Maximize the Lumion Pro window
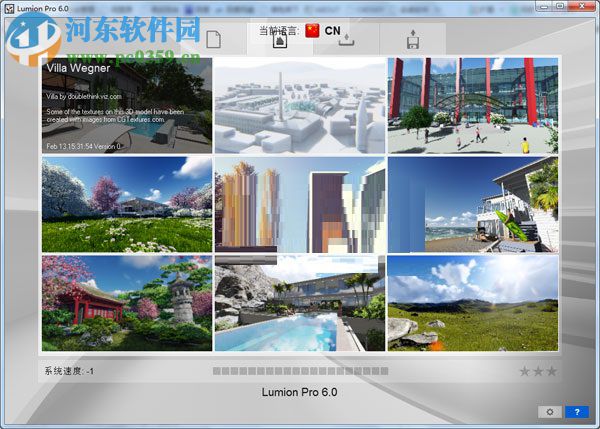Image resolution: width=600 pixels, height=429 pixels. tap(559, 5)
